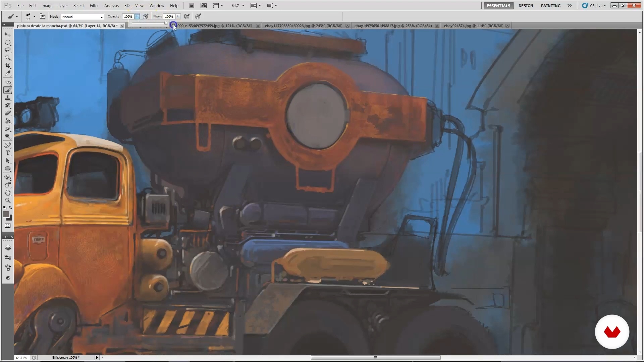This screenshot has width=644, height=362.
Task: Click the Flow percentage field
Action: tap(169, 16)
